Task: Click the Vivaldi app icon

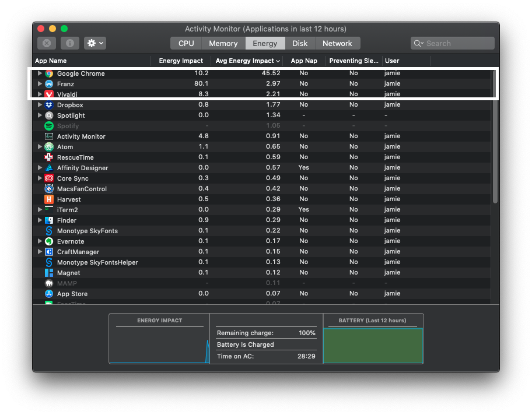Action: (x=49, y=94)
